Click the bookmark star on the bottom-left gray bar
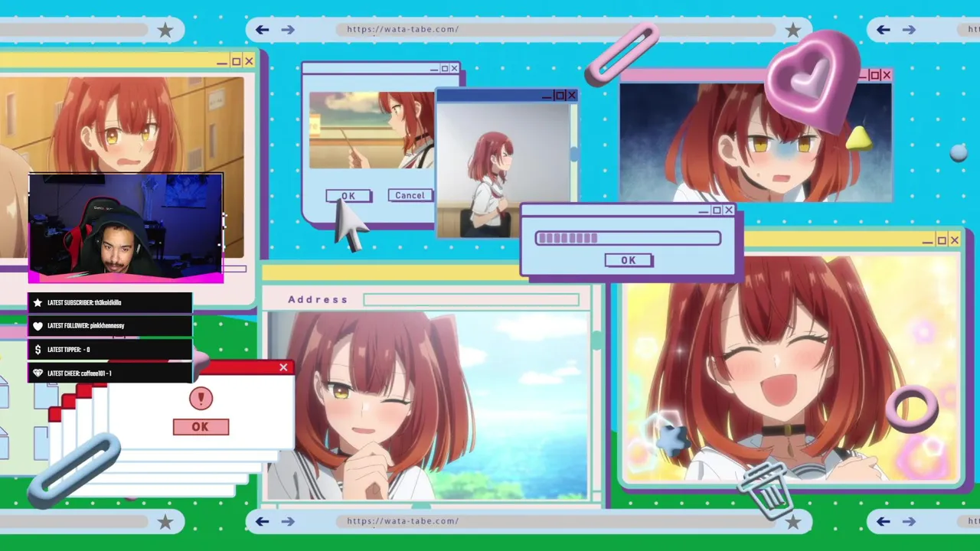980x551 pixels. tap(165, 521)
